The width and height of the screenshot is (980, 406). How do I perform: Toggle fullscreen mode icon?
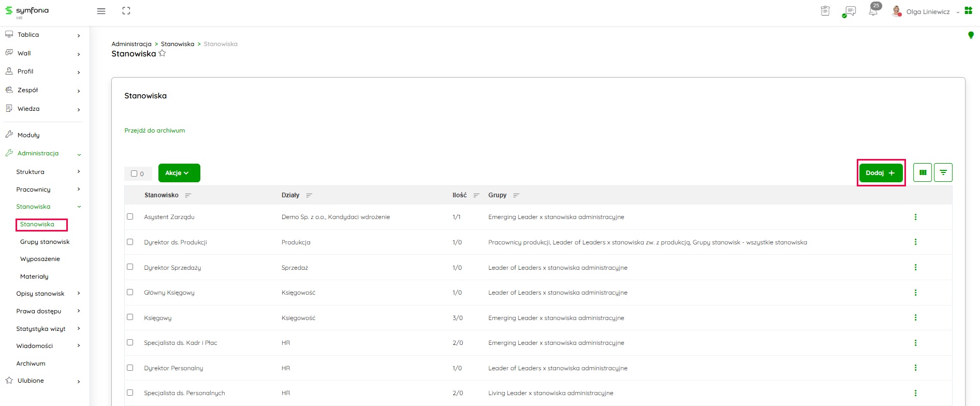[126, 11]
